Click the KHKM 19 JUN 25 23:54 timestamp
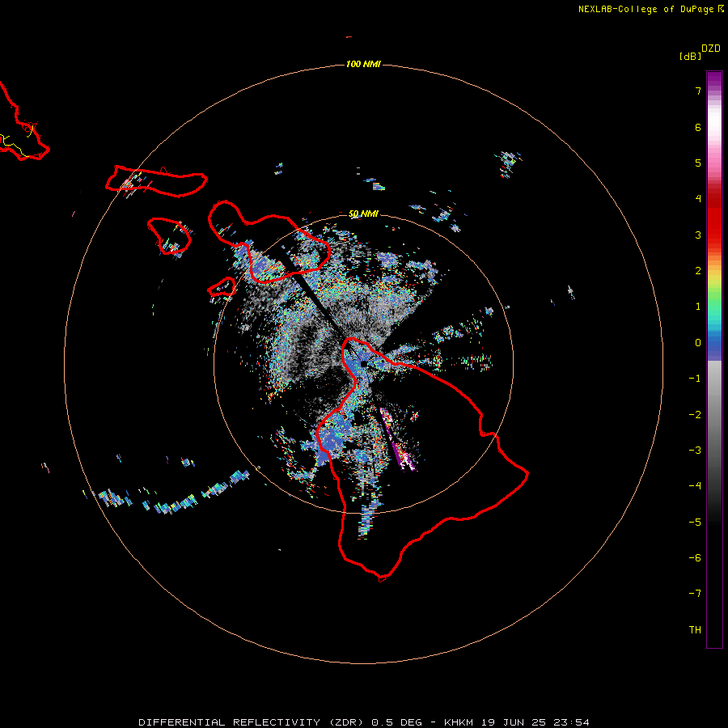 pyautogui.click(x=517, y=722)
